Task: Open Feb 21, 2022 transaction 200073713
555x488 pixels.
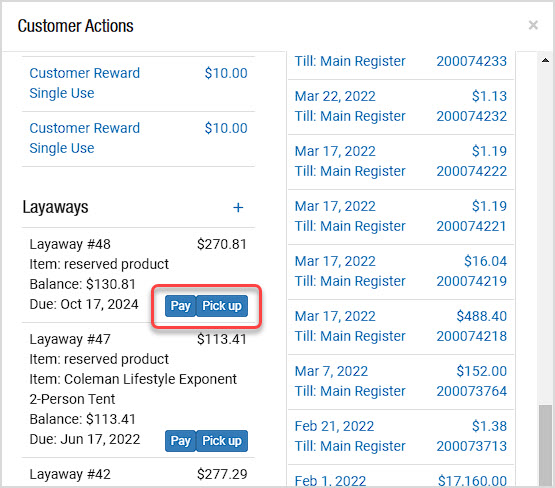Action: [x=401, y=437]
